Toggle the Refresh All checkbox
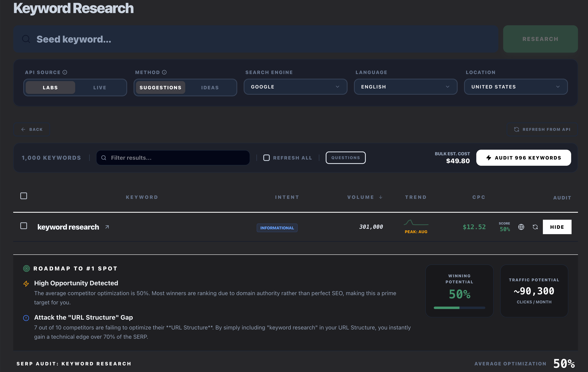 (x=266, y=158)
